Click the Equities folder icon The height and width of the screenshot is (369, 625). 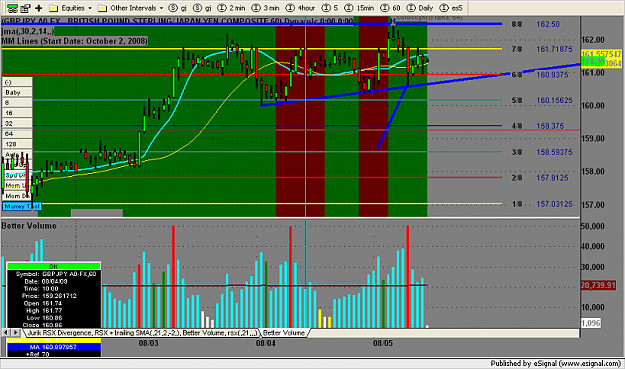point(53,8)
